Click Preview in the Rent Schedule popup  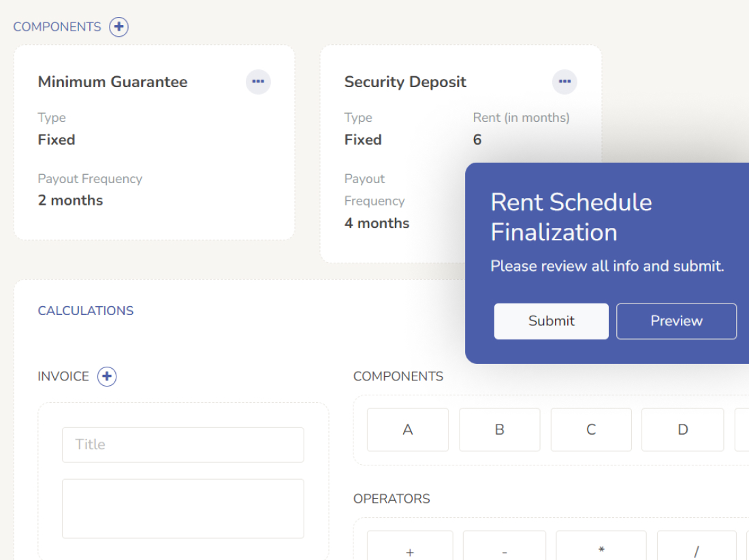[x=676, y=321]
